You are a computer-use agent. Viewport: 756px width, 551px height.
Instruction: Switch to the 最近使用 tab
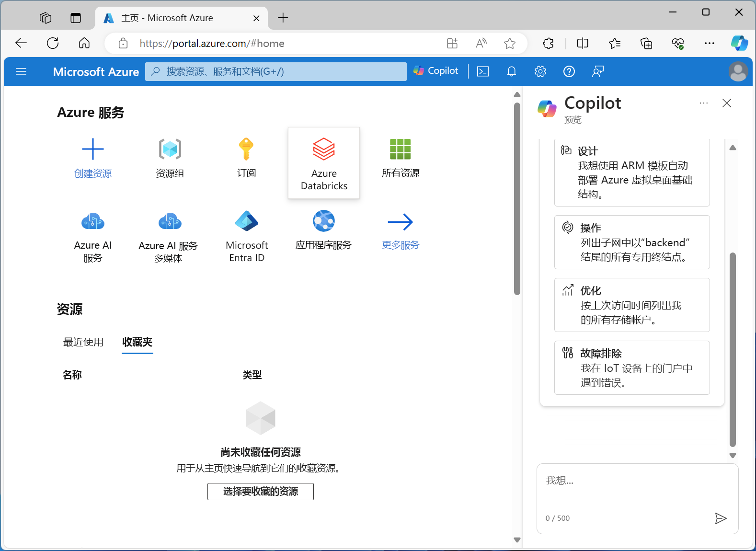83,342
